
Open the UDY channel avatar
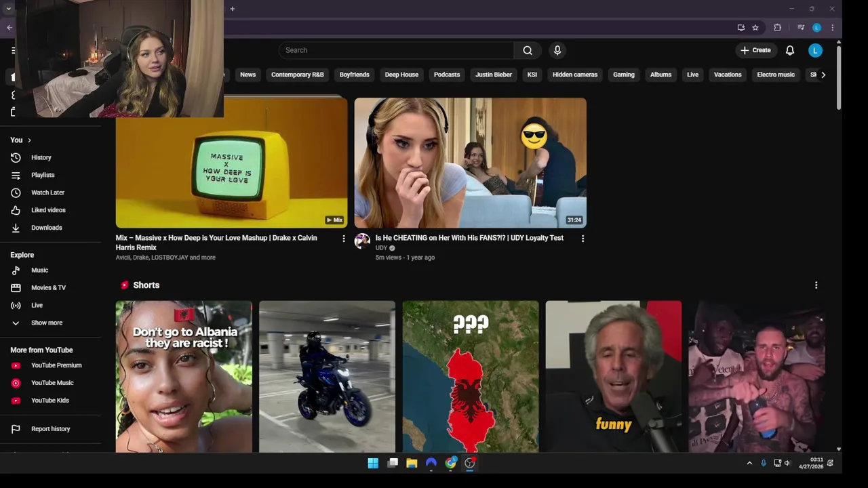[362, 241]
